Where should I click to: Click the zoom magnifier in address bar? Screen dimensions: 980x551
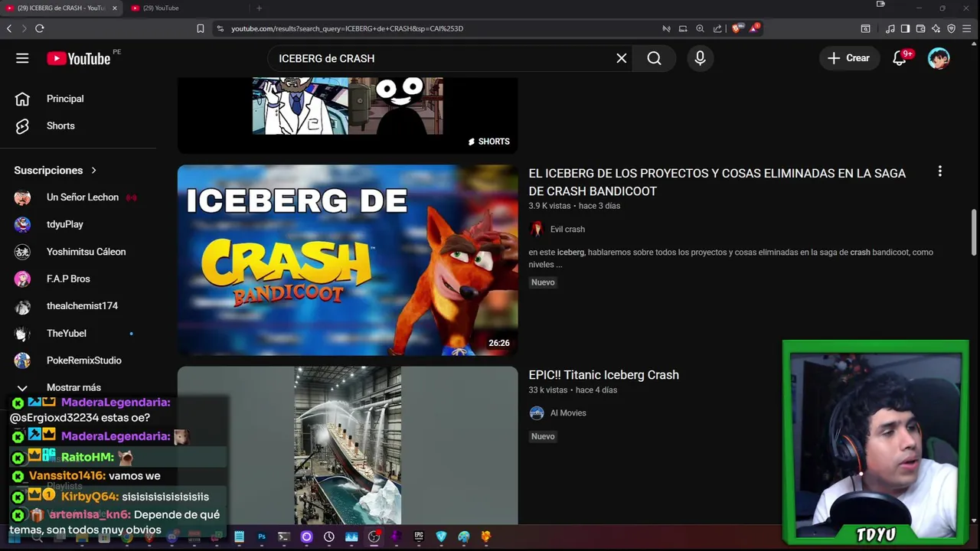click(x=700, y=28)
